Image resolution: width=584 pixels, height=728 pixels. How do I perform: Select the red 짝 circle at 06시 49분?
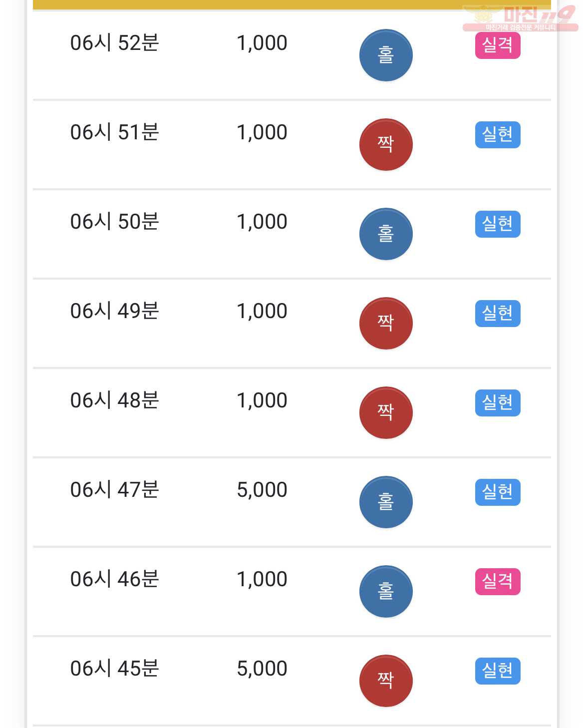coord(386,324)
